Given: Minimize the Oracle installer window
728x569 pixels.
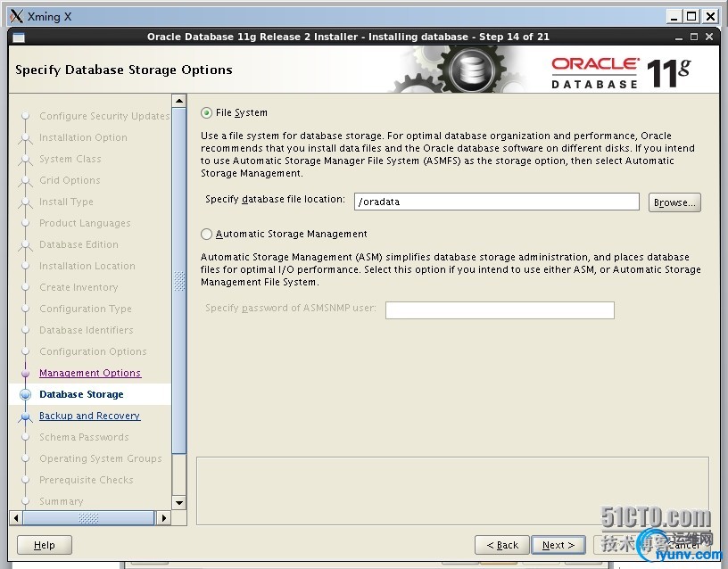Looking at the screenshot, I should (679, 37).
